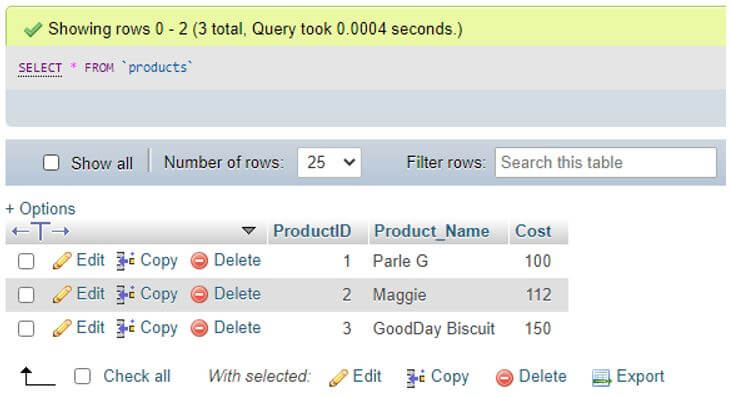Screen dimensions: 732x397
Task: Click the cost value 112
Action: coord(538,295)
